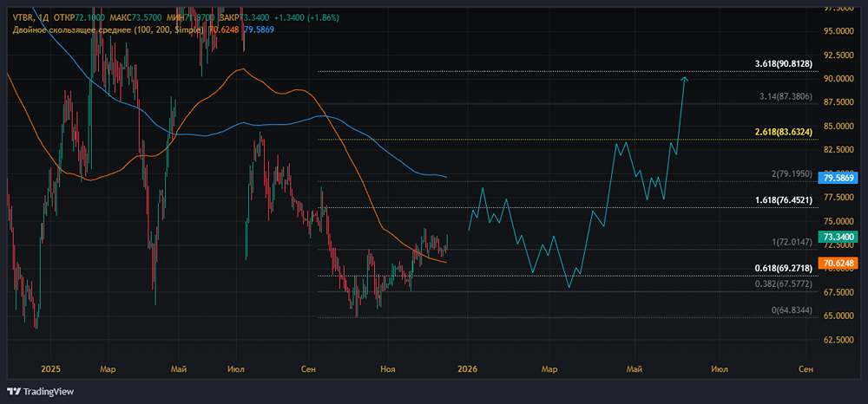Select Fibonacci level 0.618(69.2718) label
The height and width of the screenshot is (404, 868).
click(783, 268)
